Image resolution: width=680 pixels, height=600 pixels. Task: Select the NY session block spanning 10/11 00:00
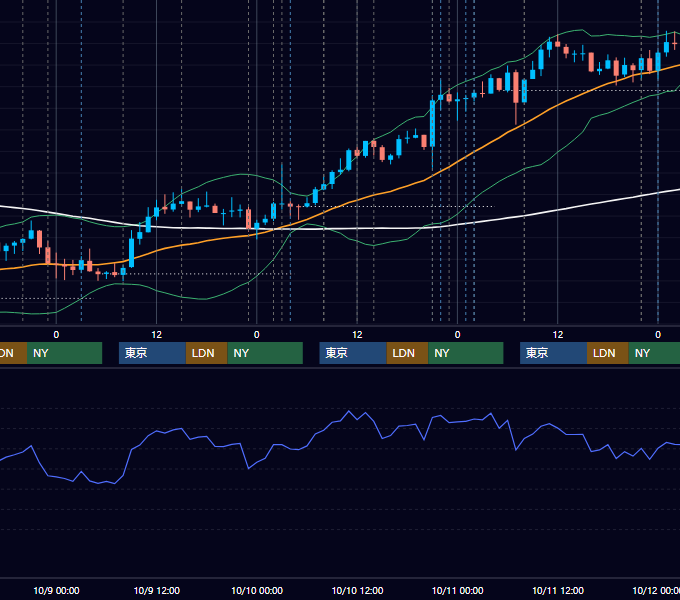point(466,353)
